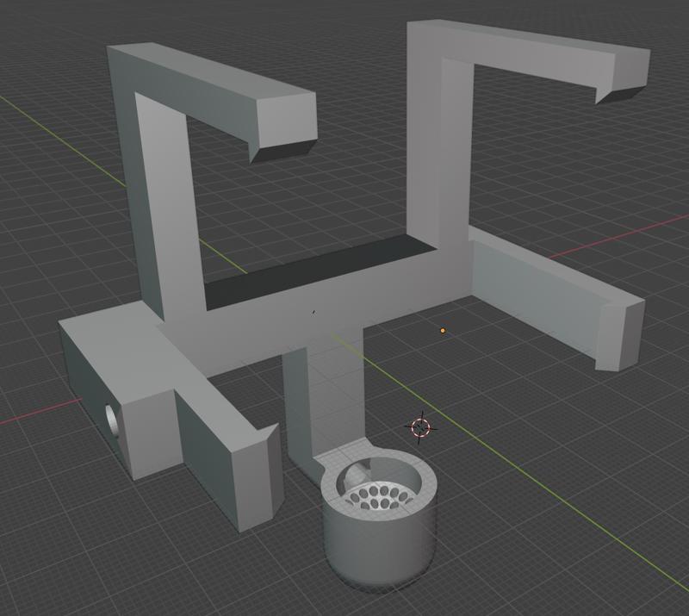Click the red-white 3D cursor crosshair
This screenshot has width=689, height=616.
pyautogui.click(x=420, y=427)
